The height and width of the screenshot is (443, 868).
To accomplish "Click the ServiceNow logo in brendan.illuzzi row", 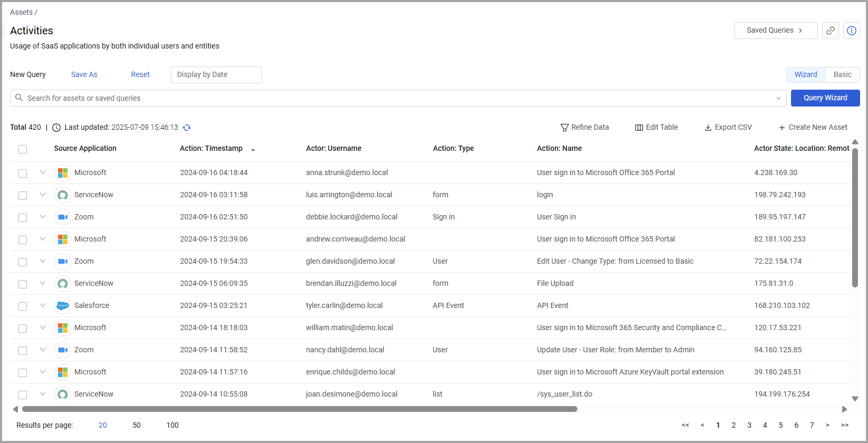I will (63, 284).
